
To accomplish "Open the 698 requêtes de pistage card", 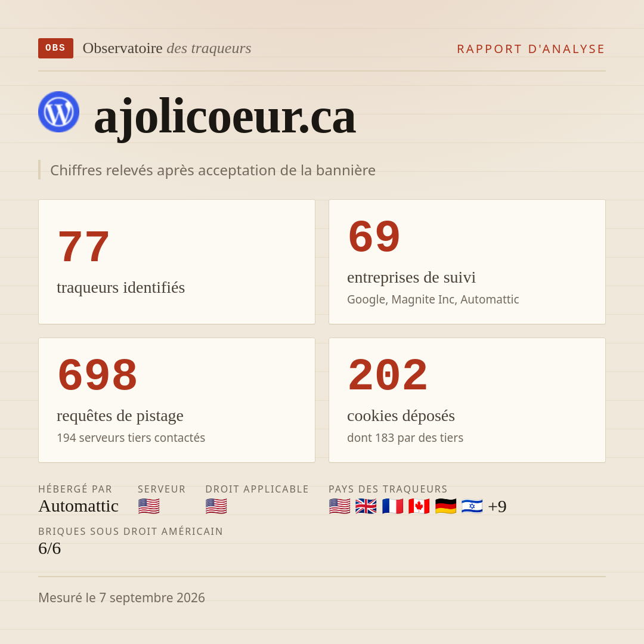I will pos(177,400).
